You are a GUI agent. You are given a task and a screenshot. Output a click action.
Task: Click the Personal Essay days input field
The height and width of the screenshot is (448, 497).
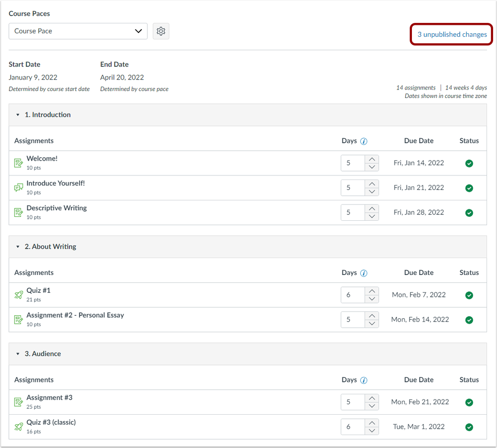353,319
